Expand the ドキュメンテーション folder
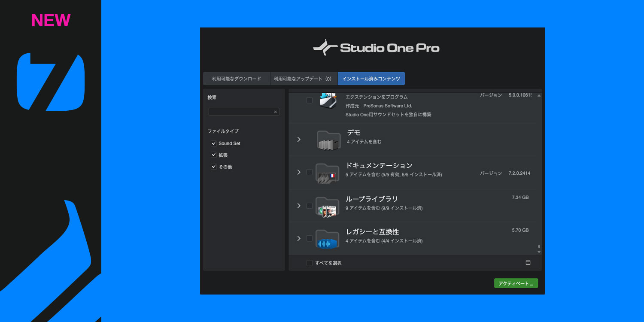The width and height of the screenshot is (644, 322). (299, 172)
